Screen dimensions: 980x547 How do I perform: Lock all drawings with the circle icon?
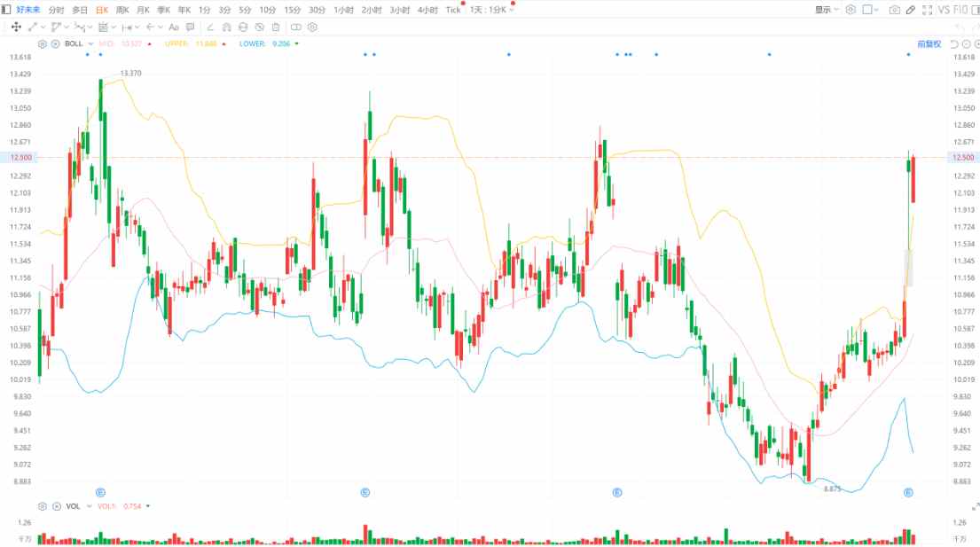click(243, 27)
